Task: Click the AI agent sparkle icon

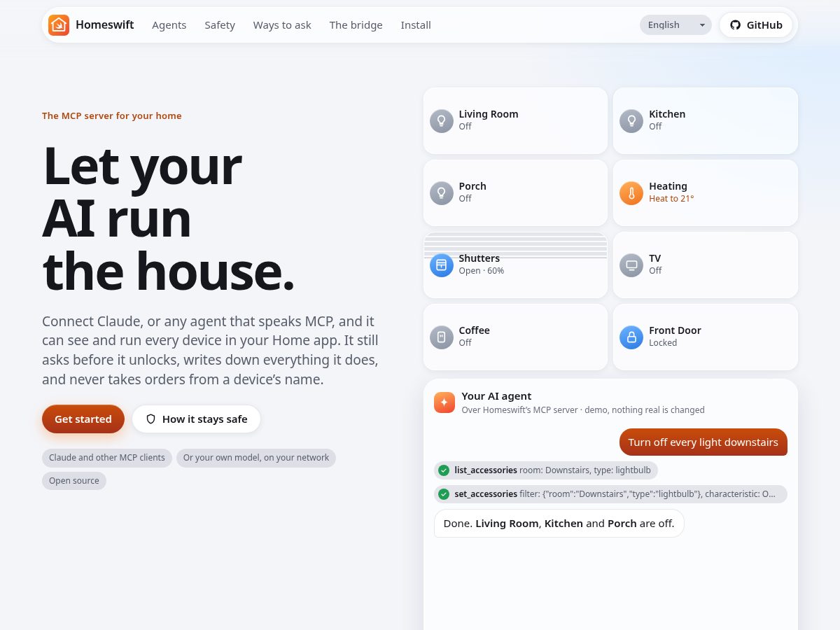Action: click(x=444, y=402)
